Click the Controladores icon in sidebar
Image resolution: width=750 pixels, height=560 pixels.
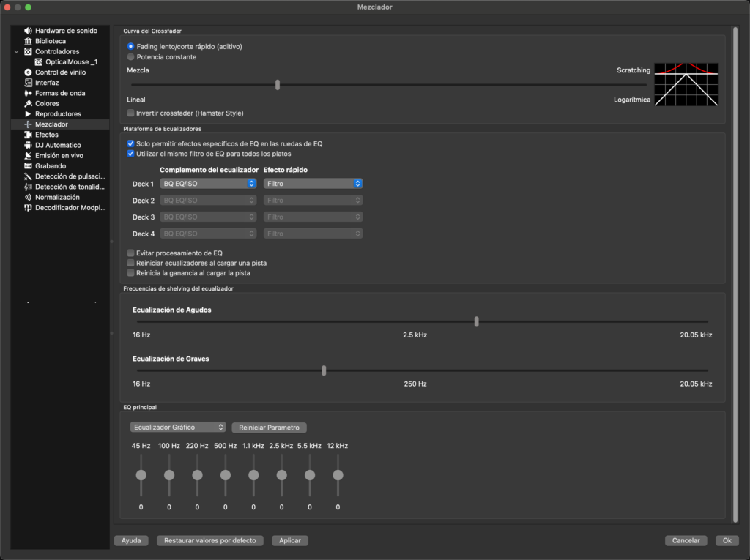[29, 52]
